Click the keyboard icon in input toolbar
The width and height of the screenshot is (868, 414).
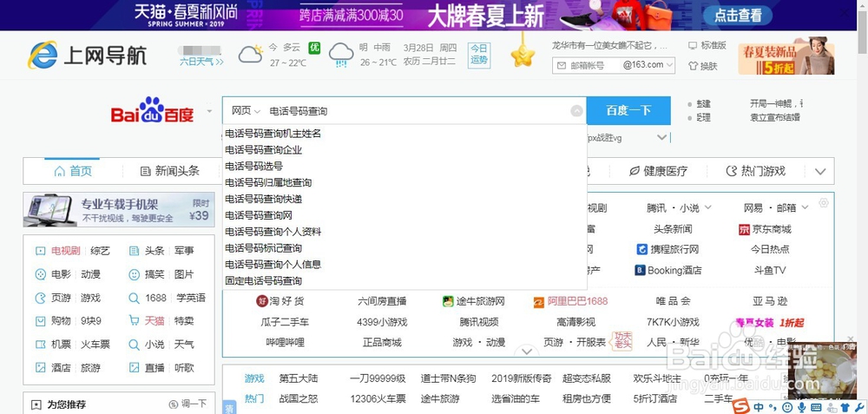817,407
